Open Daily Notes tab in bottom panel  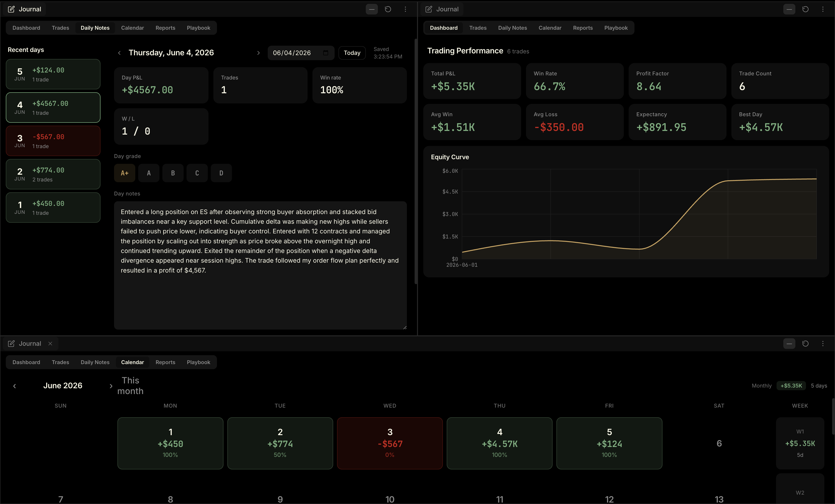tap(95, 362)
